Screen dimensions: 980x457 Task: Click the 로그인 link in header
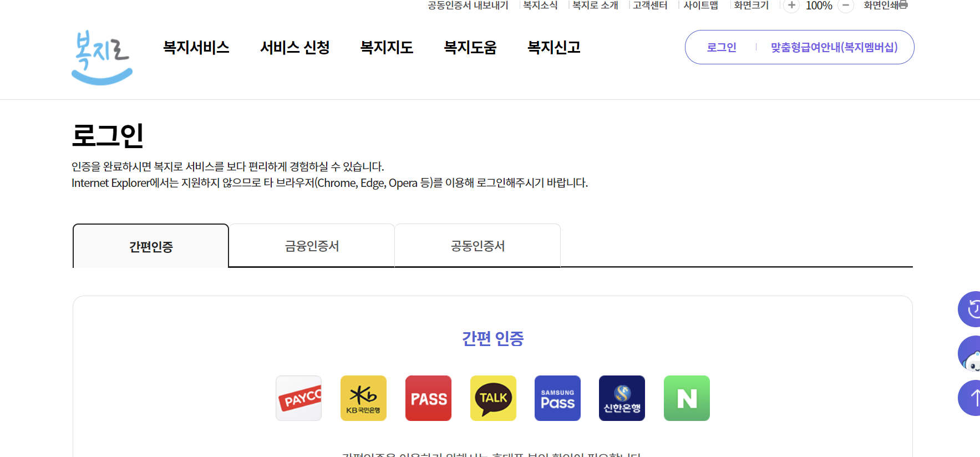click(722, 47)
